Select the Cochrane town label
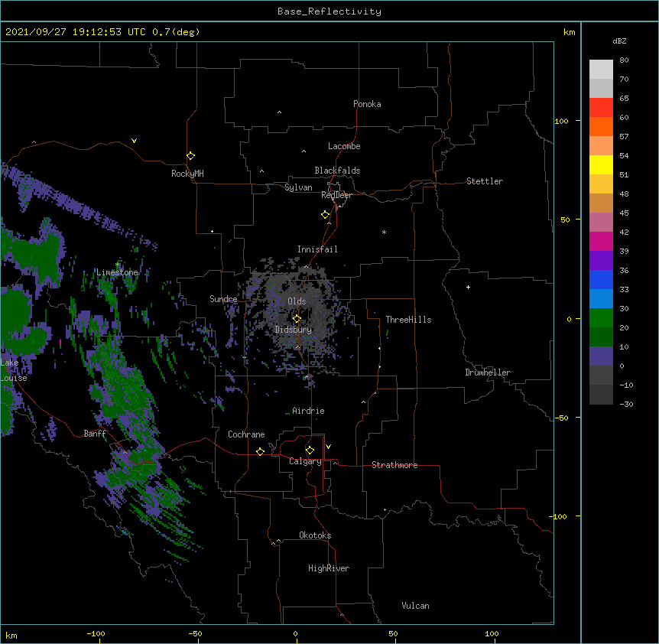659x644 pixels. pyautogui.click(x=246, y=434)
